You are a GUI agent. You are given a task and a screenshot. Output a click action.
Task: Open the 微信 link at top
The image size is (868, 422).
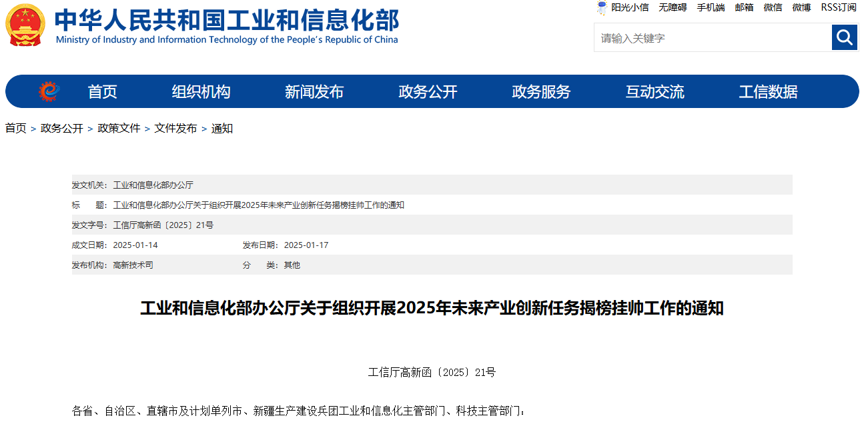coord(773,7)
